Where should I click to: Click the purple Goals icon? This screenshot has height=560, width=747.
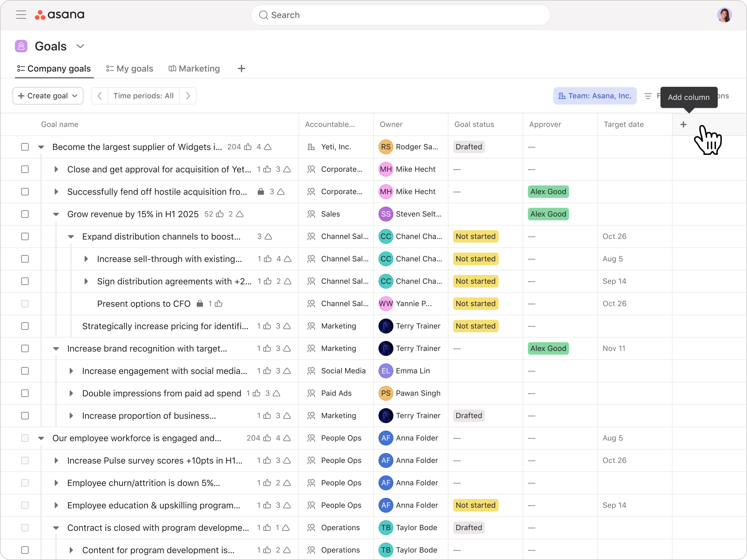[21, 46]
